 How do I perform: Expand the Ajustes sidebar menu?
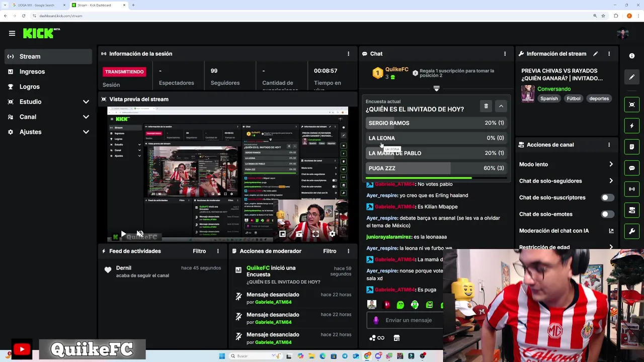(x=49, y=132)
